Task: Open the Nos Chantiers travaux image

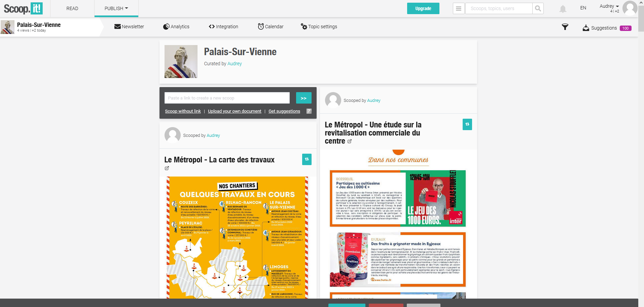Action: pyautogui.click(x=238, y=237)
